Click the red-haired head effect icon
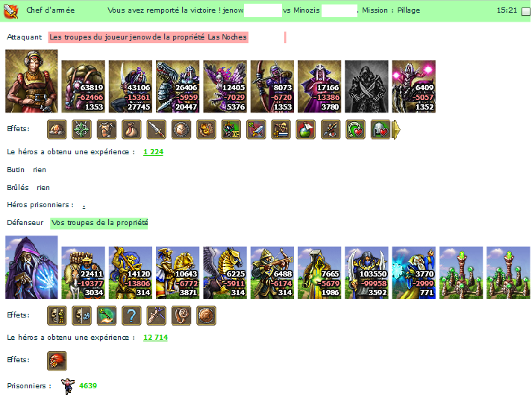 (57, 361)
